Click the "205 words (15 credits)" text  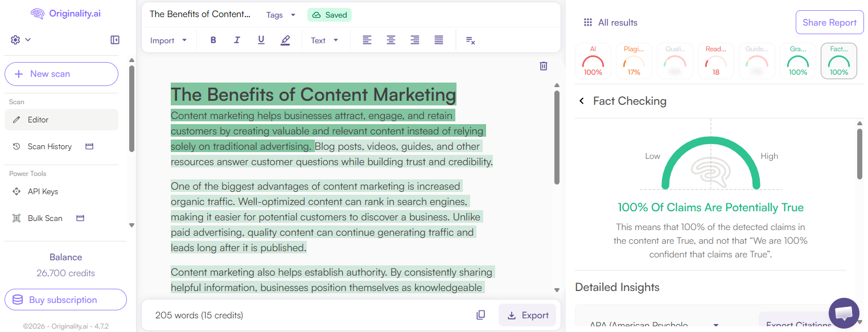[199, 315]
